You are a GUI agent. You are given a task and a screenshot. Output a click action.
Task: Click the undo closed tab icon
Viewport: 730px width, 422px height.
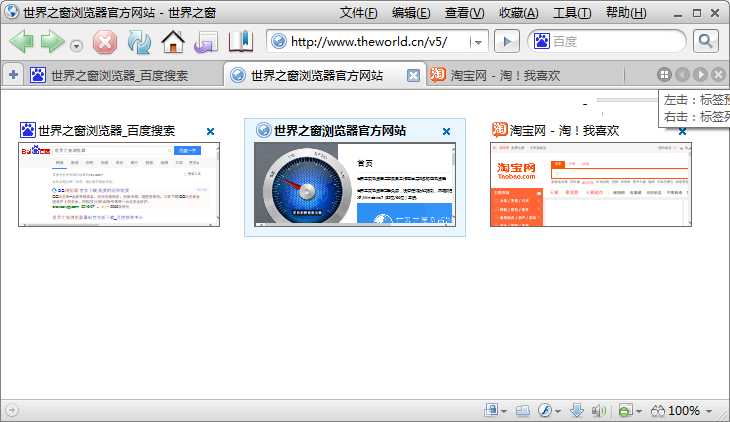[206, 42]
